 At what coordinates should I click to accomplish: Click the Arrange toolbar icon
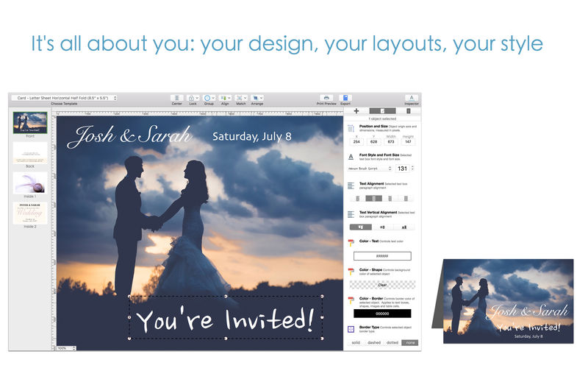click(x=255, y=98)
